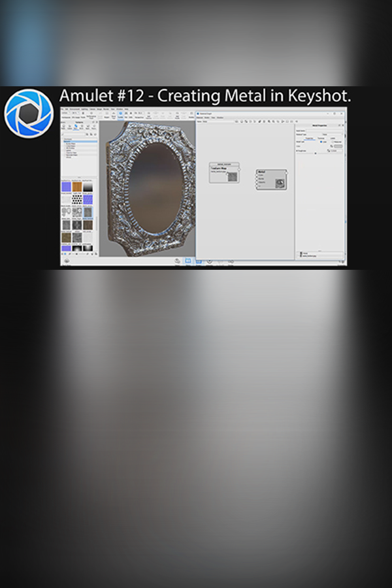Image resolution: width=392 pixels, height=588 pixels.
Task: Select the highlighted Textures folder in tree
Action: [x=80, y=141]
